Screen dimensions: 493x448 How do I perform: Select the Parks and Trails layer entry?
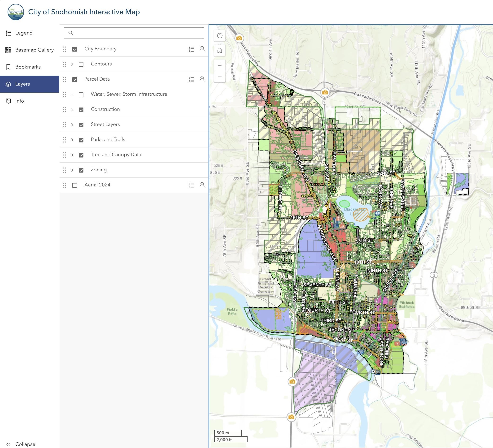(x=108, y=140)
